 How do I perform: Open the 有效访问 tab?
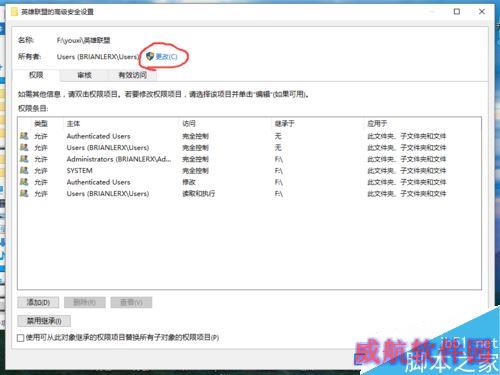pyautogui.click(x=132, y=75)
